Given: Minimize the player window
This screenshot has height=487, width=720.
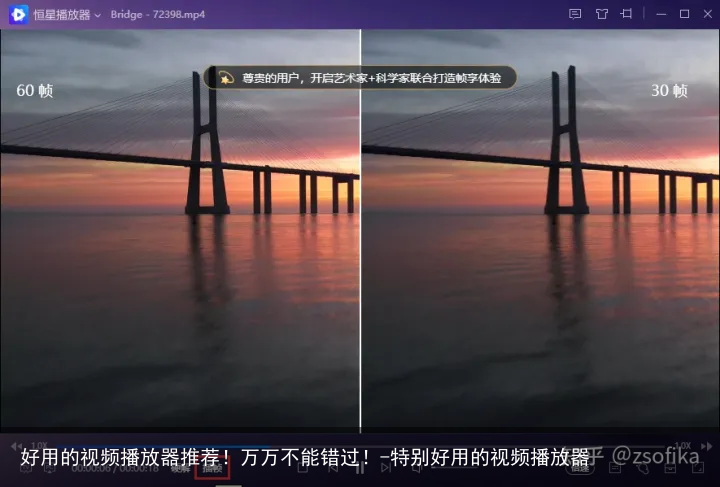Looking at the screenshot, I should coord(661,14).
